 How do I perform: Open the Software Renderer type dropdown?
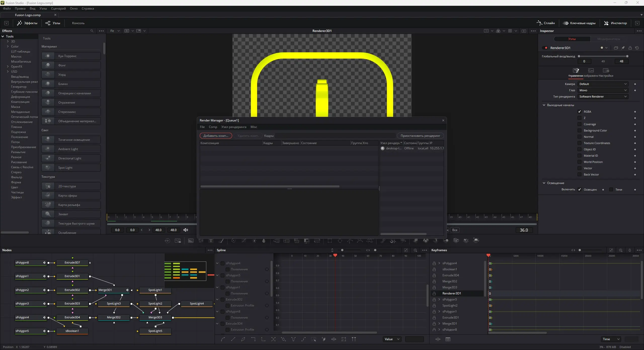pyautogui.click(x=602, y=97)
